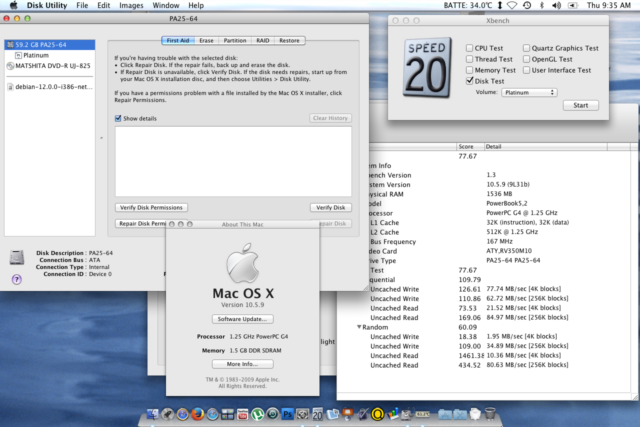Switch to the Erase tab
Image resolution: width=640 pixels, height=427 pixels.
coord(206,40)
